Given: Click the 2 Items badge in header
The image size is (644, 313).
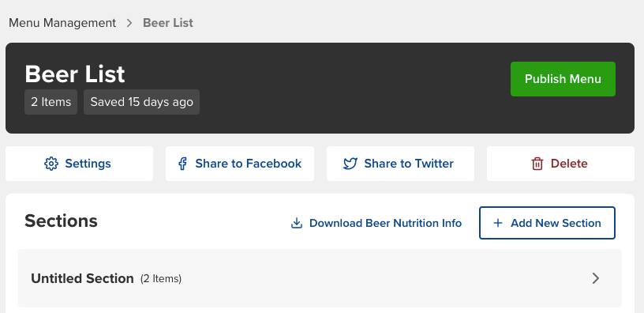Looking at the screenshot, I should (51, 102).
